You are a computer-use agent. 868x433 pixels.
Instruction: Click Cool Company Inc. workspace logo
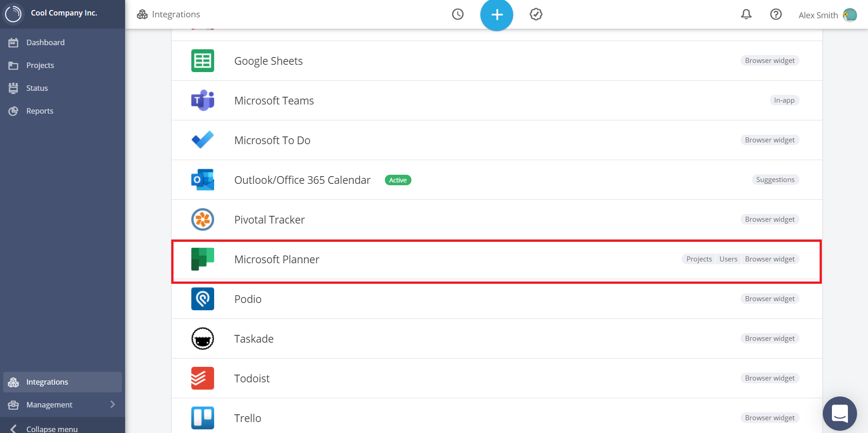pyautogui.click(x=13, y=14)
